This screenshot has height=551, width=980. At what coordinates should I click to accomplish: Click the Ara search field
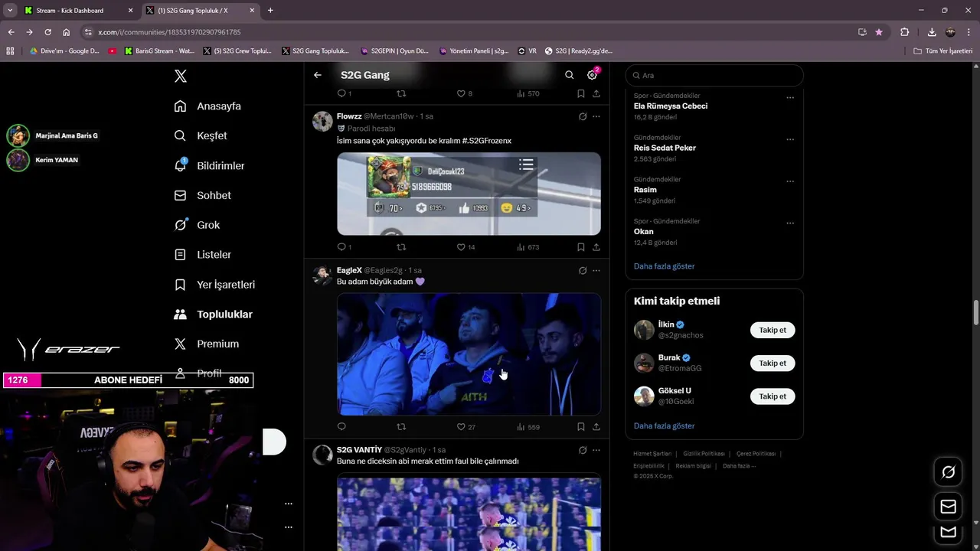tap(714, 76)
